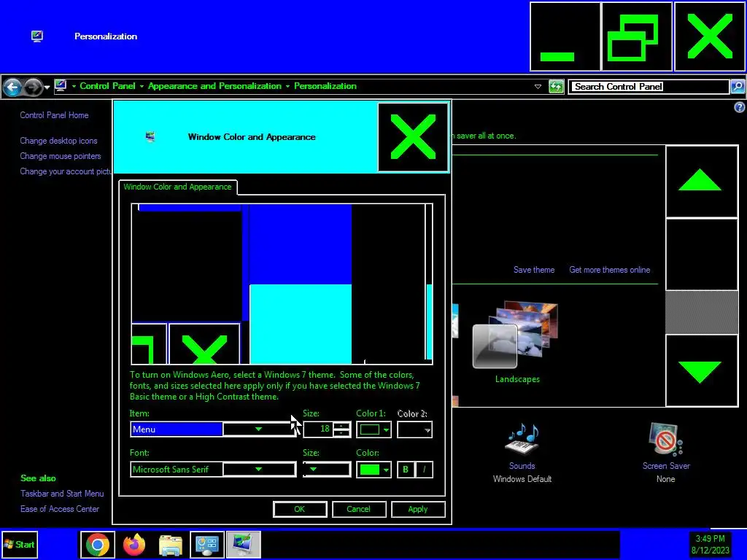Click the theme list down arrow
The height and width of the screenshot is (560, 747).
click(x=701, y=370)
